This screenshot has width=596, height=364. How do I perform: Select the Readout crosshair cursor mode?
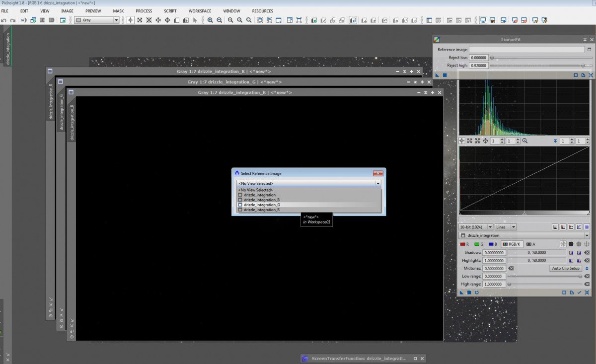point(130,20)
